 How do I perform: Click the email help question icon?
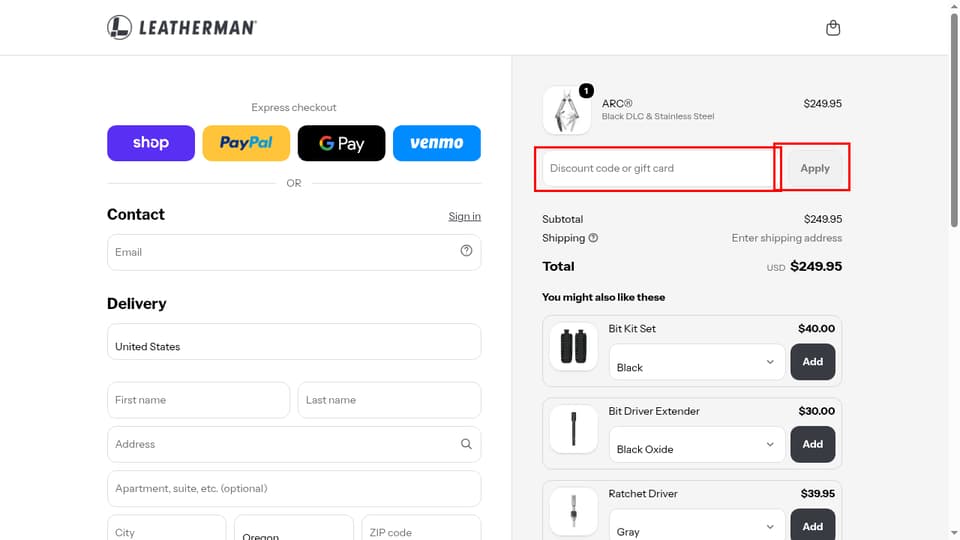pos(467,250)
